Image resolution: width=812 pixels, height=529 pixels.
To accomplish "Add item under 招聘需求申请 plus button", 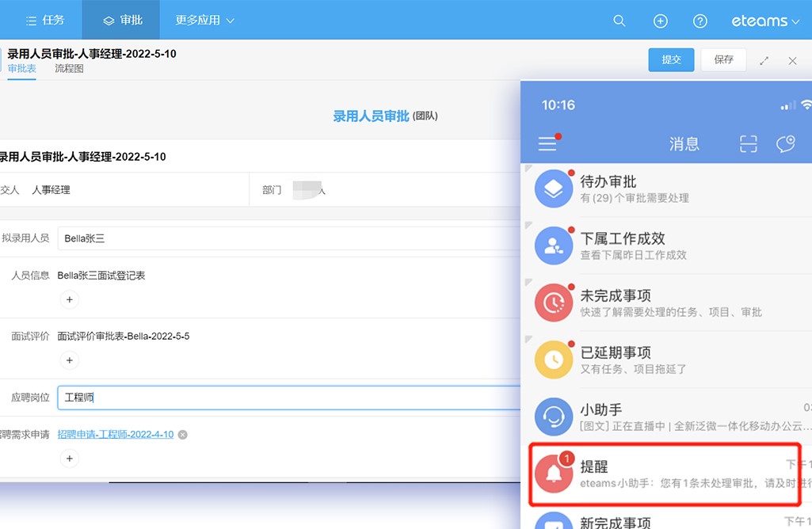I will [x=70, y=459].
